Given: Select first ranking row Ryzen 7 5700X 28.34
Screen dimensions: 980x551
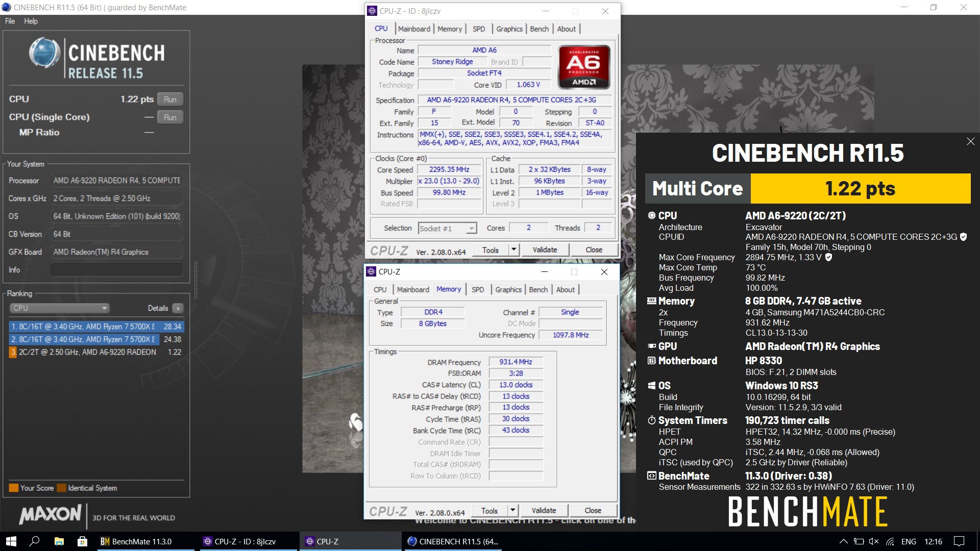Looking at the screenshot, I should point(96,327).
